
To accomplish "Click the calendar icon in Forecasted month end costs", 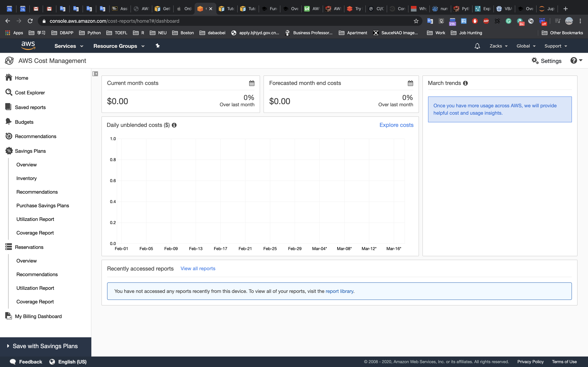I will pos(410,83).
